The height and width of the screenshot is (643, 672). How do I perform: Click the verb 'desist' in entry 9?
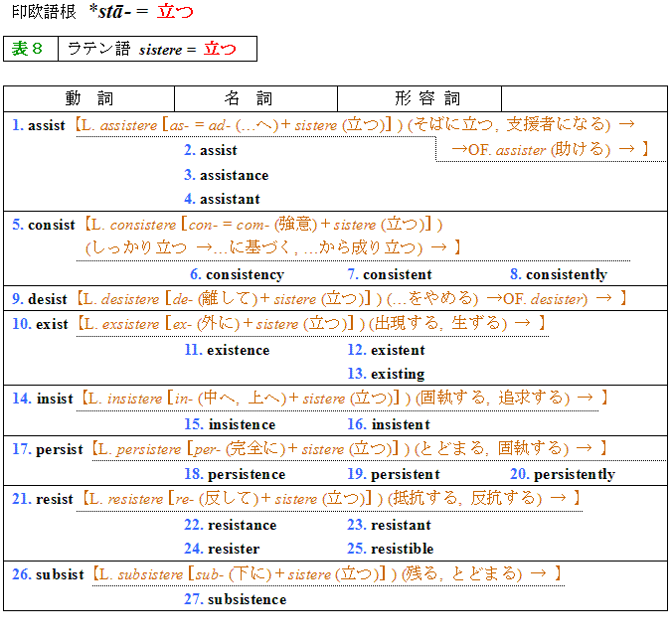pos(48,298)
